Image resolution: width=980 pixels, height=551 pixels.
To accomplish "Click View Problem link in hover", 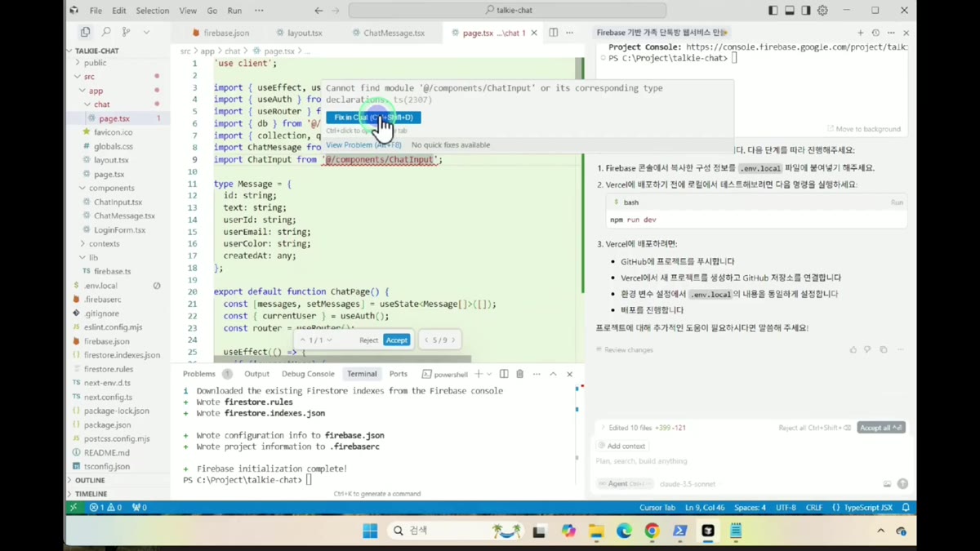I will tap(363, 144).
